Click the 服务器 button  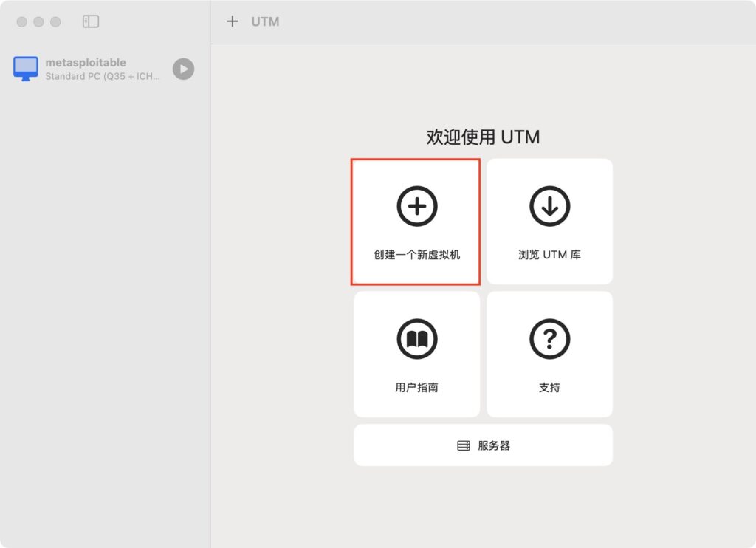point(483,445)
